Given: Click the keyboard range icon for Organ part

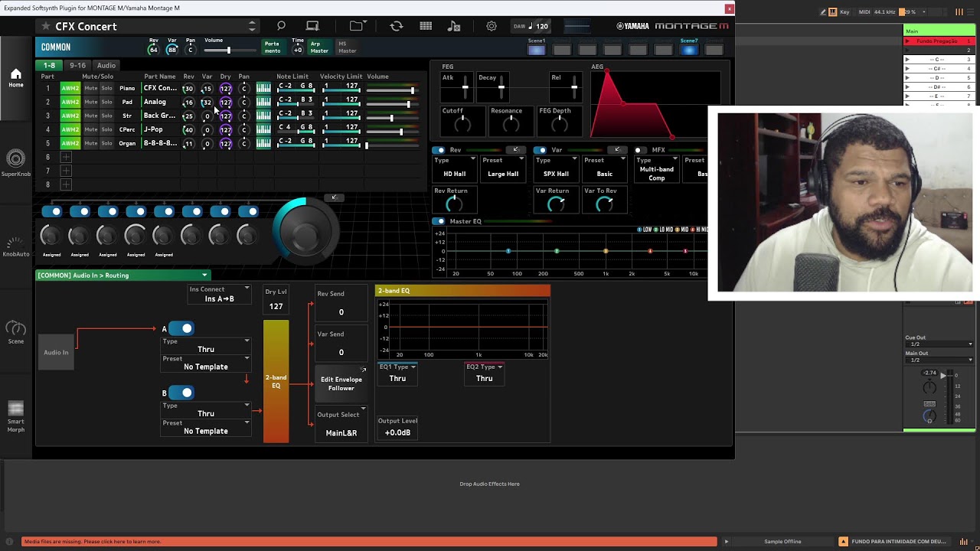Looking at the screenshot, I should click(263, 143).
